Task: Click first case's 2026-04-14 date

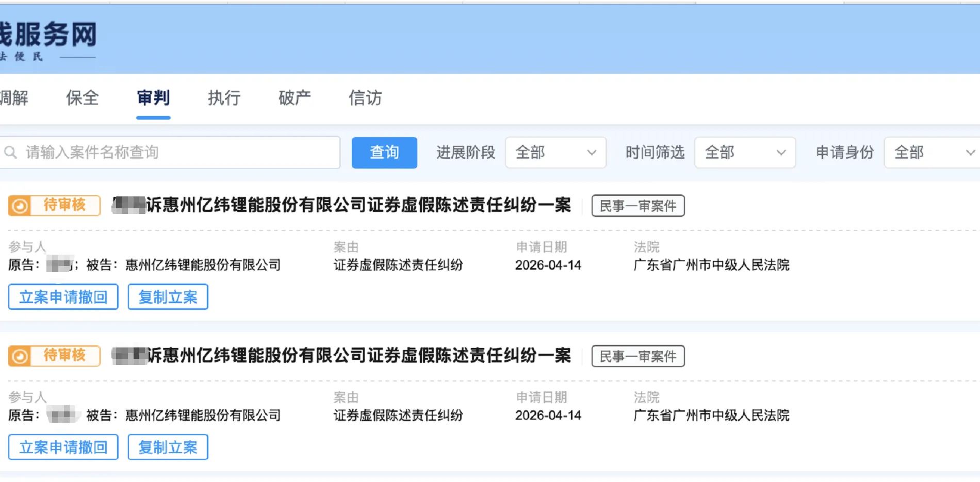Action: click(x=548, y=265)
